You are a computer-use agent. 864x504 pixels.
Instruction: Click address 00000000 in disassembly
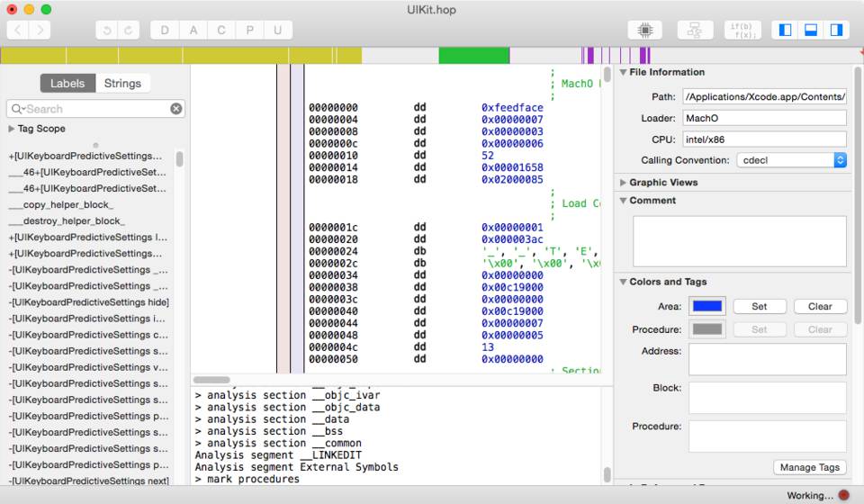(x=333, y=107)
